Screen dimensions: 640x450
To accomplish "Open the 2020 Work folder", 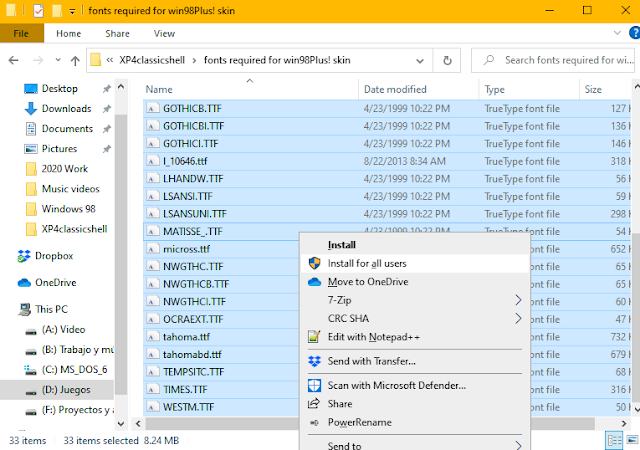I will tap(64, 168).
